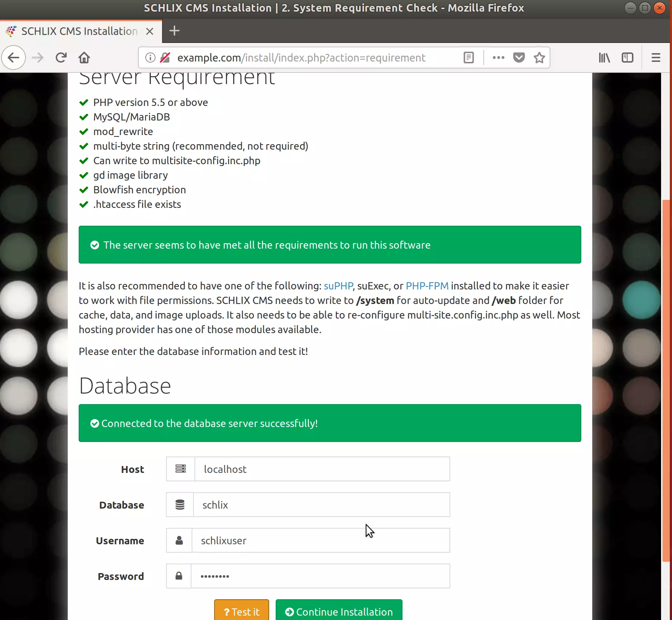Click the forward navigation arrow
The height and width of the screenshot is (620, 672).
coord(37,58)
